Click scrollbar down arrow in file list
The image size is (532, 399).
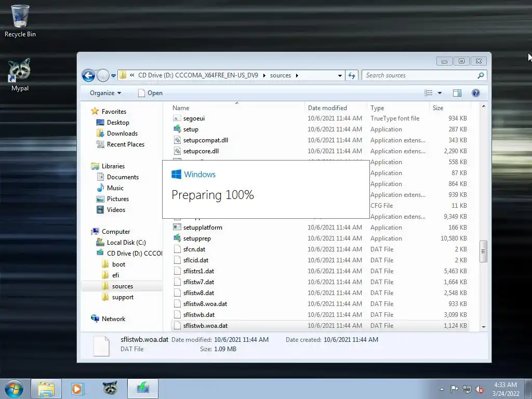pos(484,327)
